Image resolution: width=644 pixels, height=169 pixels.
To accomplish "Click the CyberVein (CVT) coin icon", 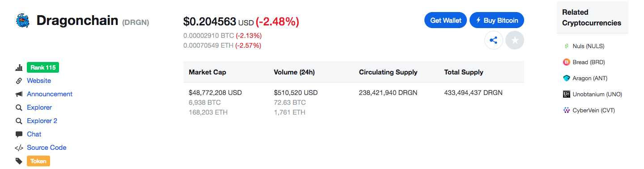I will [566, 110].
